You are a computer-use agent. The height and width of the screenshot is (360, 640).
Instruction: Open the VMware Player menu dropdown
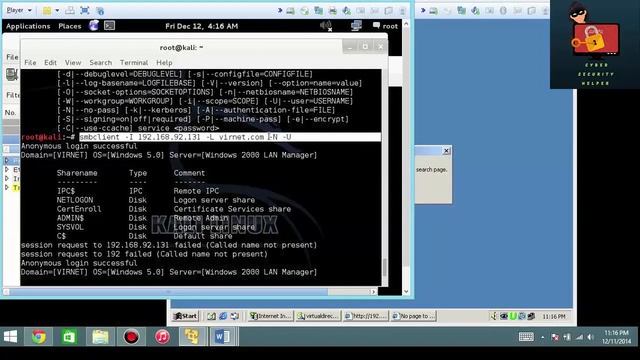pos(19,10)
